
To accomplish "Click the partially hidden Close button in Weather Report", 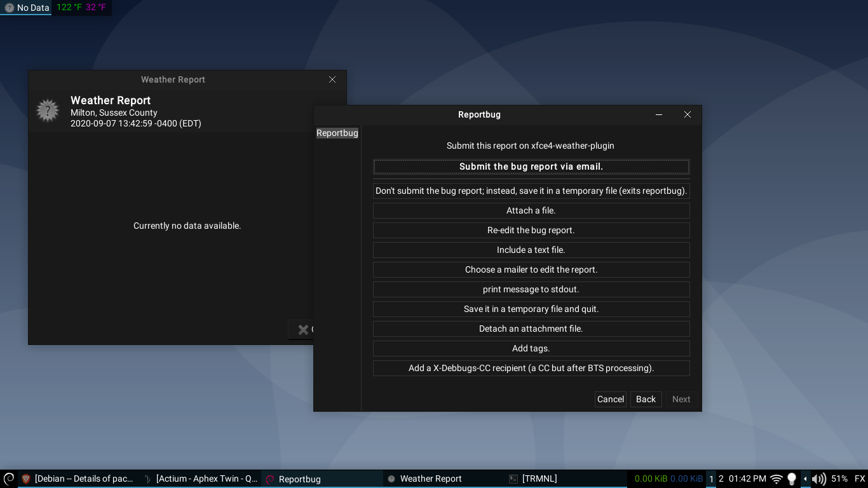I will coord(302,329).
